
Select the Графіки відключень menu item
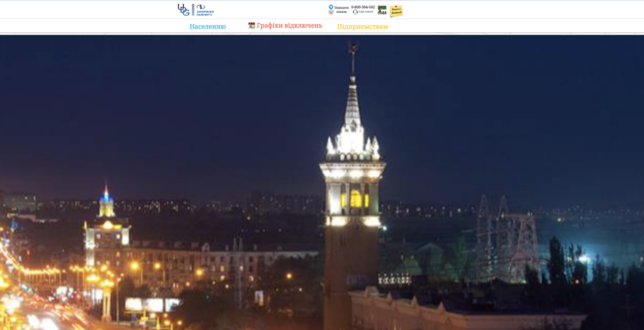[289, 26]
